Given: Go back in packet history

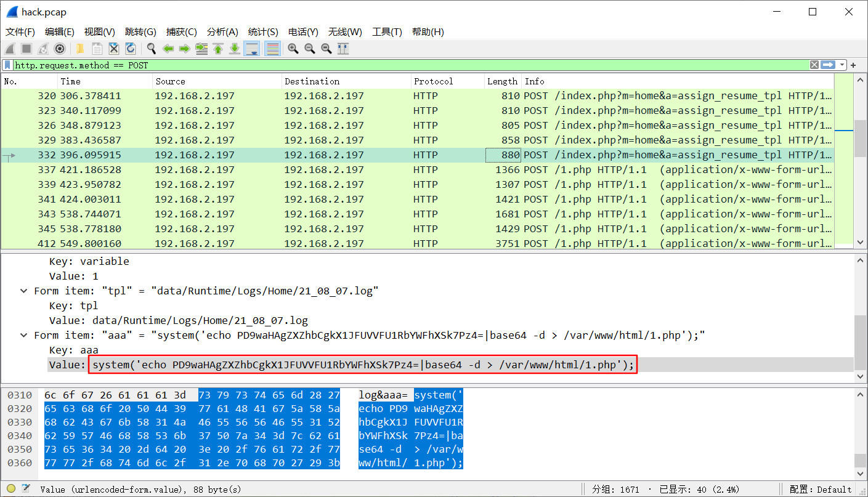Looking at the screenshot, I should tap(168, 49).
